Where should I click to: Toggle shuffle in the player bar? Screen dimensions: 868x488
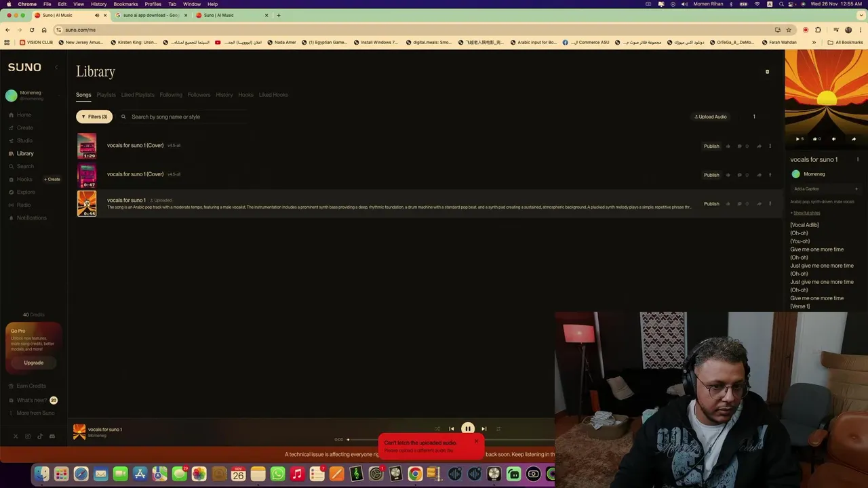(437, 428)
